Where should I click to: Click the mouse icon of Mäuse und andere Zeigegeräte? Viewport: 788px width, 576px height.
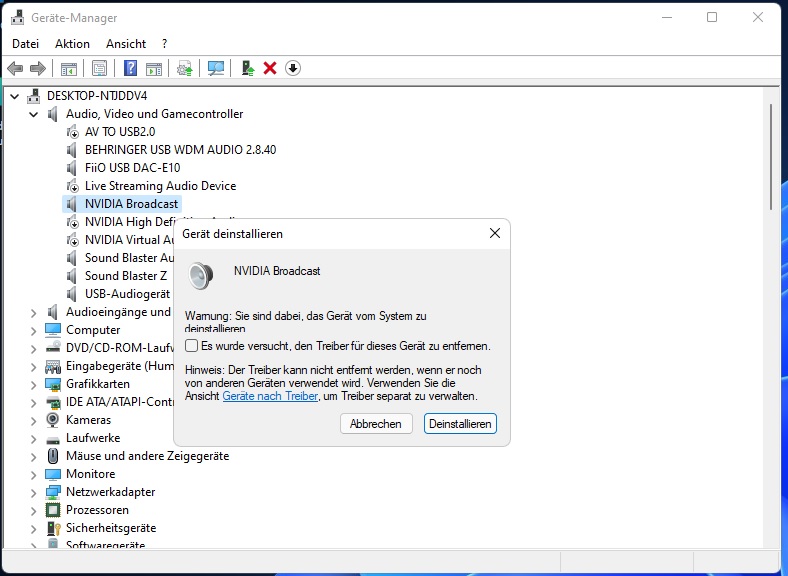tap(53, 456)
